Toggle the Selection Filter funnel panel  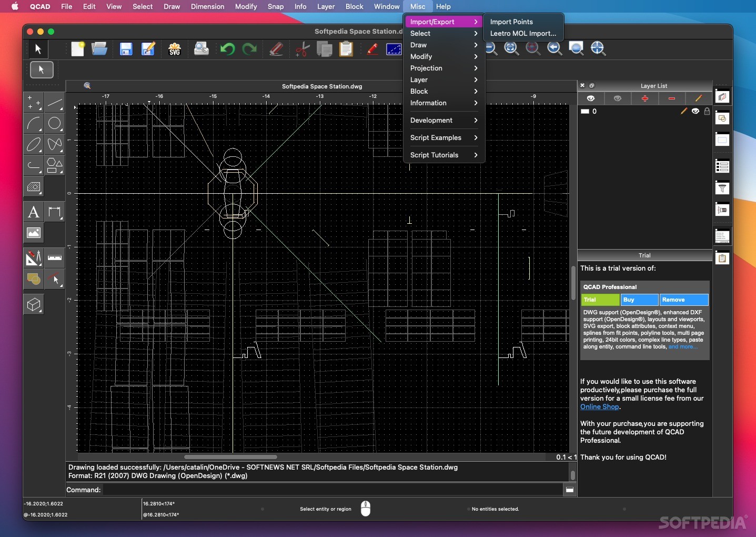click(x=722, y=188)
